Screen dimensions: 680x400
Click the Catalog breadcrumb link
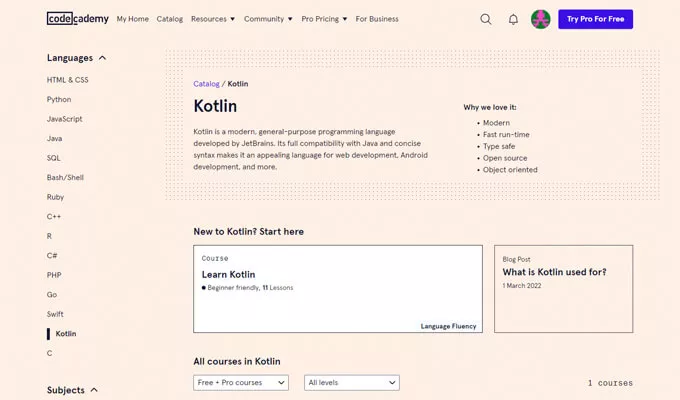[206, 84]
